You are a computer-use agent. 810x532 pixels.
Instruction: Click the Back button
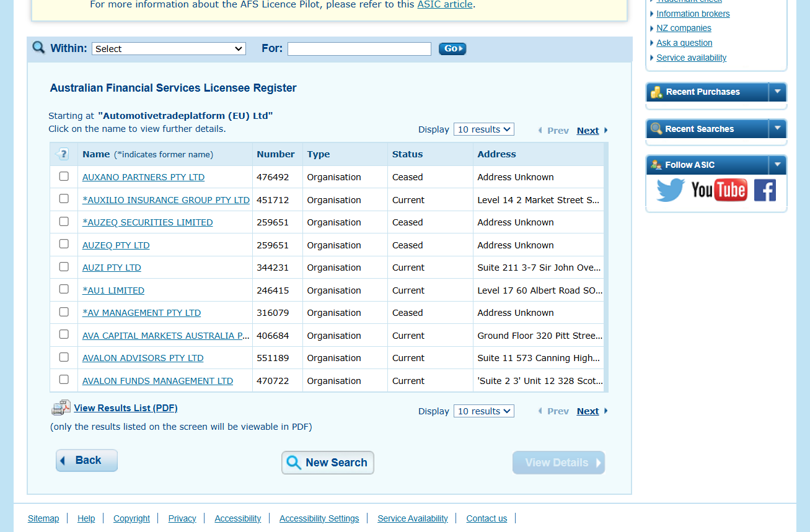point(87,460)
